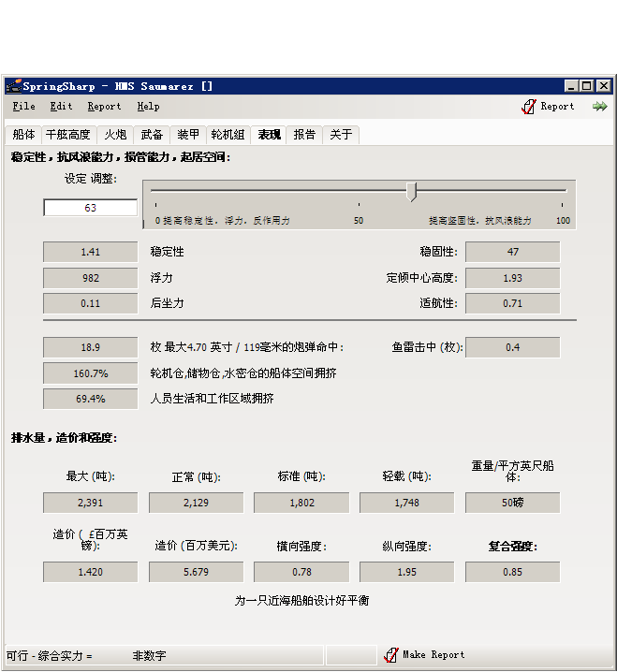Click the stability adjustment slider handle
Screen dimensions: 617x672
pyautogui.click(x=411, y=191)
